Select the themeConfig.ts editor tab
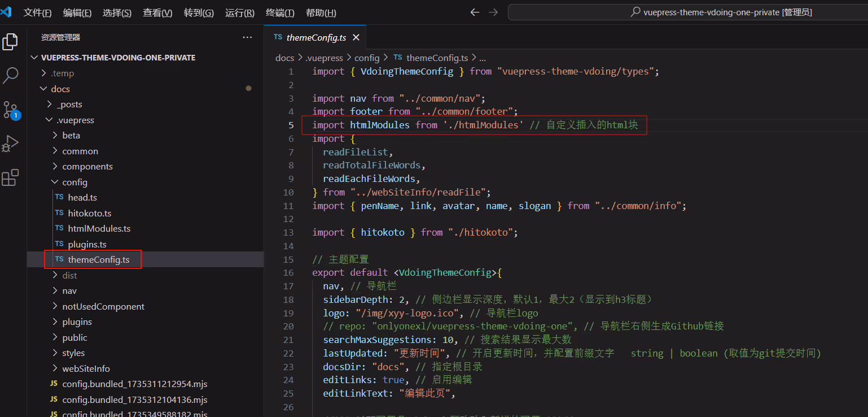Screen dimensions: 868x417 tap(315, 38)
